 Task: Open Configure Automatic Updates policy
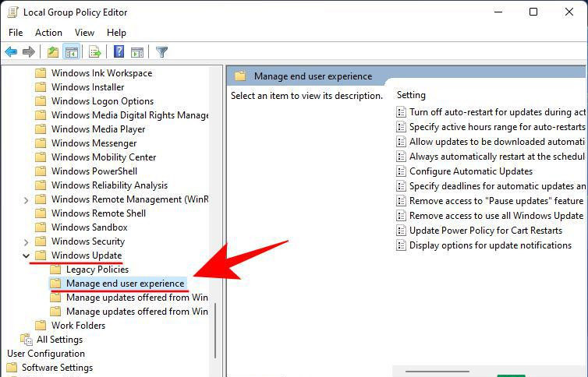click(x=471, y=171)
